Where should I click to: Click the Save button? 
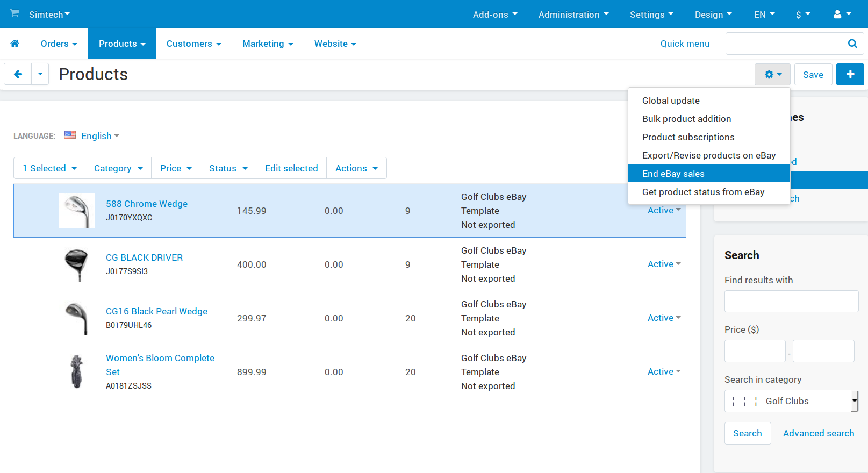(x=813, y=75)
